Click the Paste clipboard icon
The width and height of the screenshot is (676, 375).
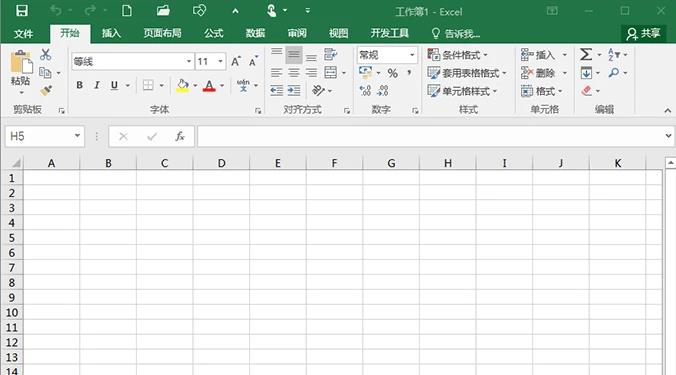(x=21, y=62)
